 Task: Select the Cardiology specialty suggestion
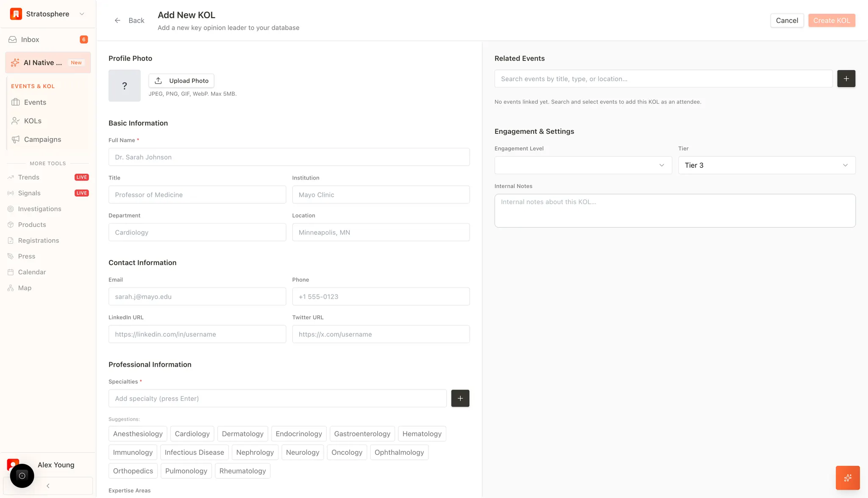tap(192, 434)
